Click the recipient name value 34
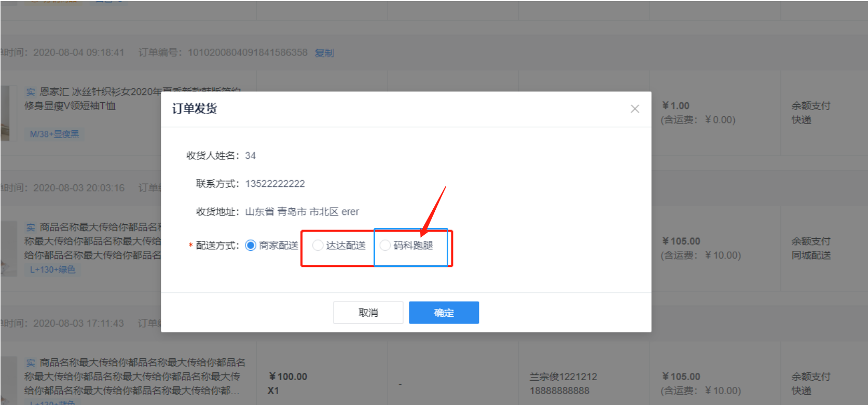 251,156
